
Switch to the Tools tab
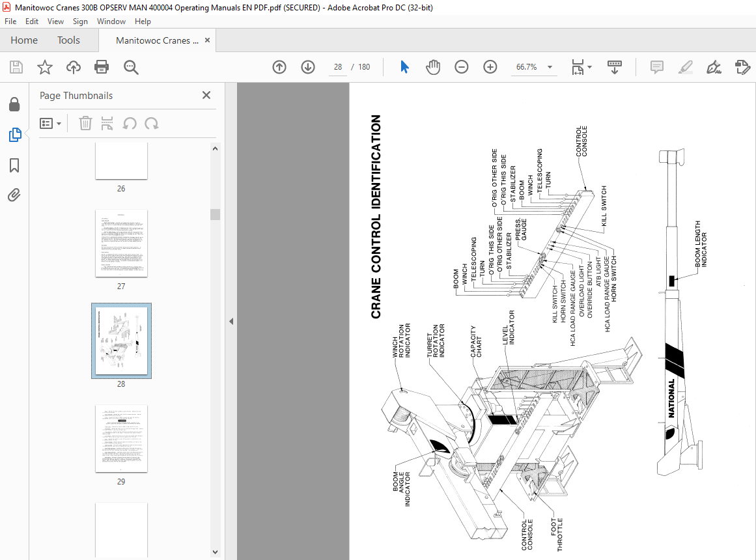[x=68, y=40]
